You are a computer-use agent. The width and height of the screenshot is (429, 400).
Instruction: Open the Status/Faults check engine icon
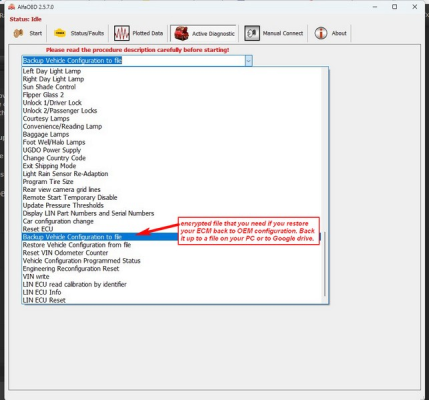tap(60, 33)
